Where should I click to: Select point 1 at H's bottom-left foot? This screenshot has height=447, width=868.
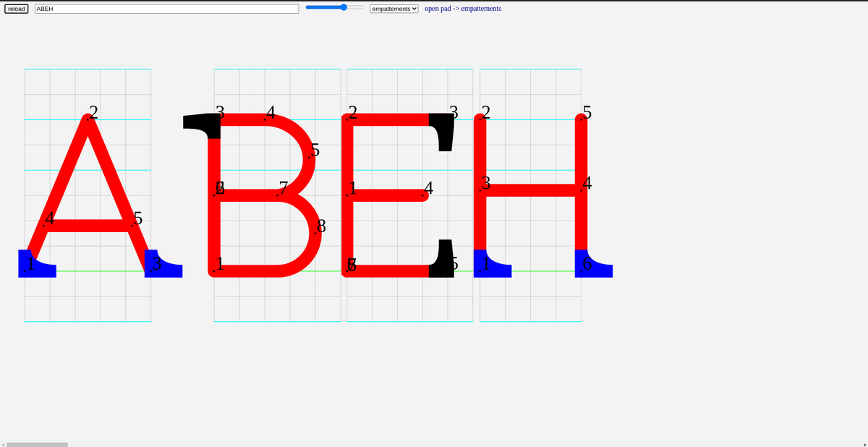tap(485, 264)
